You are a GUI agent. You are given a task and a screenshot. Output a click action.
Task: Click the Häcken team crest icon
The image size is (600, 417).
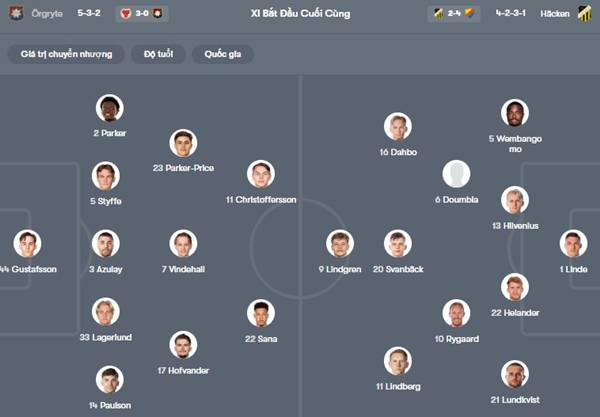pos(584,13)
